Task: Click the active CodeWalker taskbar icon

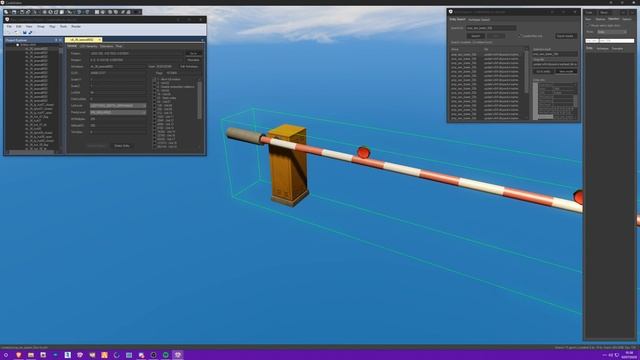Action: tap(178, 355)
